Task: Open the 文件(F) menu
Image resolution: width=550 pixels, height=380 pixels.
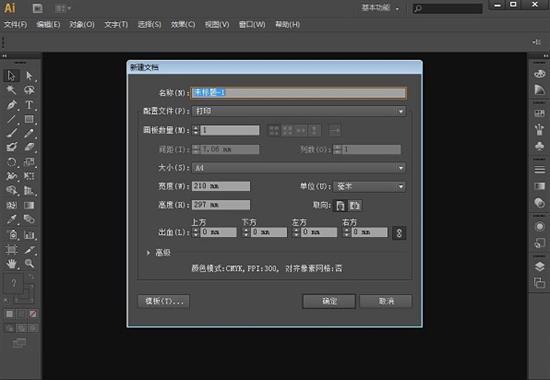Action: (15, 25)
